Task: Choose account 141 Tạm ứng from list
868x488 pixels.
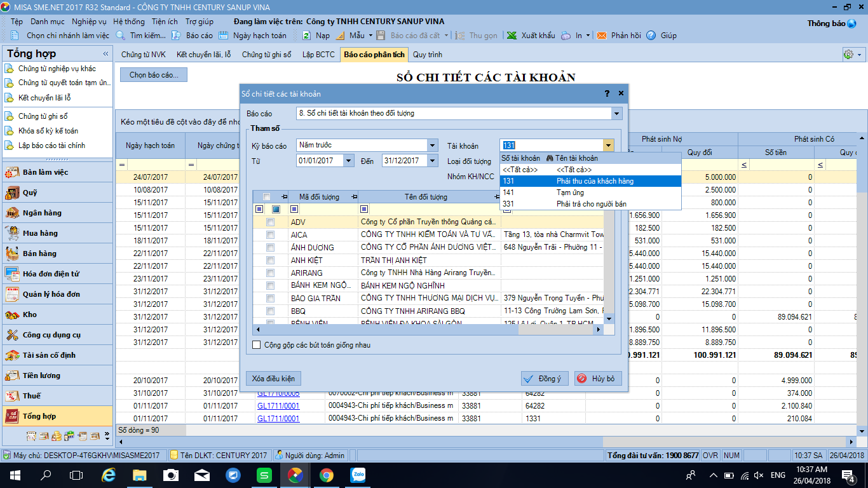Action: click(x=590, y=193)
